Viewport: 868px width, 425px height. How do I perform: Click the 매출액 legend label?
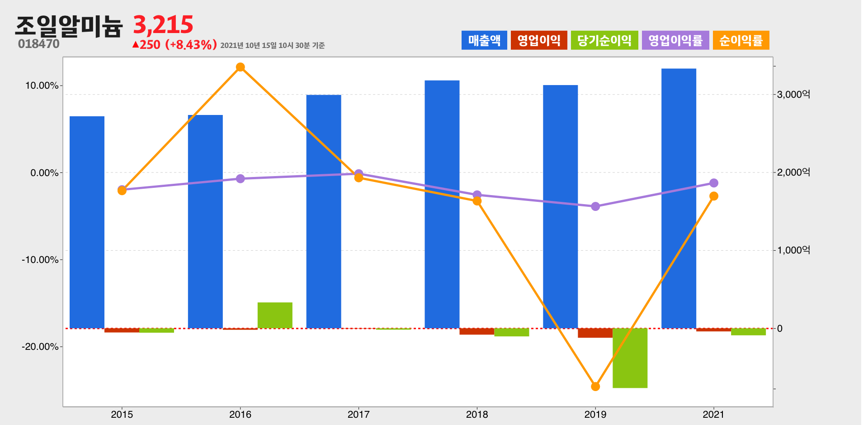(x=484, y=40)
